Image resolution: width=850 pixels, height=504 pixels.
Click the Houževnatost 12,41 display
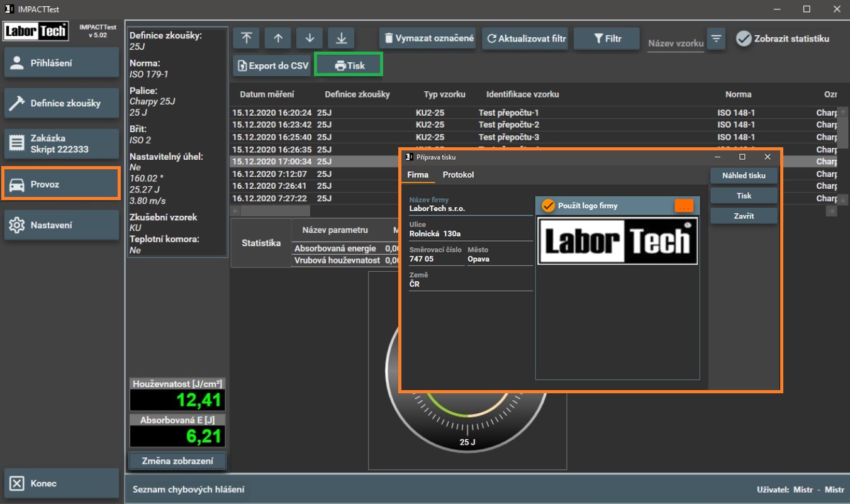177,400
